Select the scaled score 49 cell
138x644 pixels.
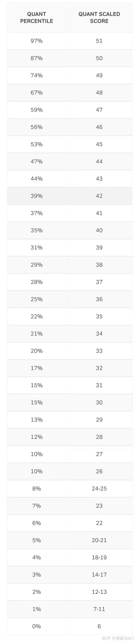click(99, 75)
